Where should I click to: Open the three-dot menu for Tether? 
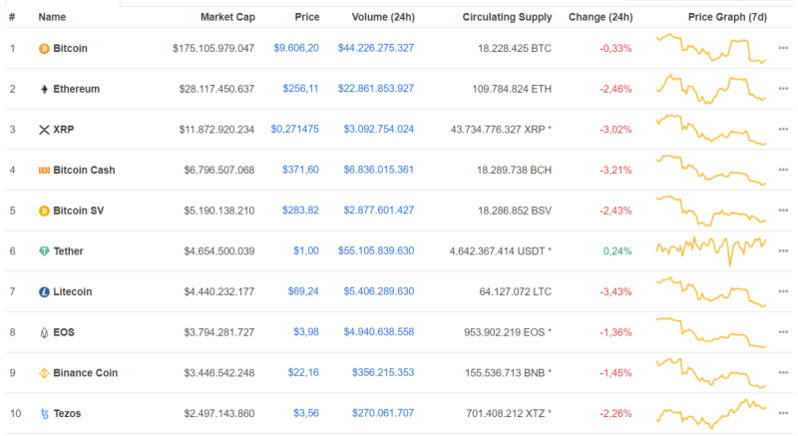tap(783, 251)
